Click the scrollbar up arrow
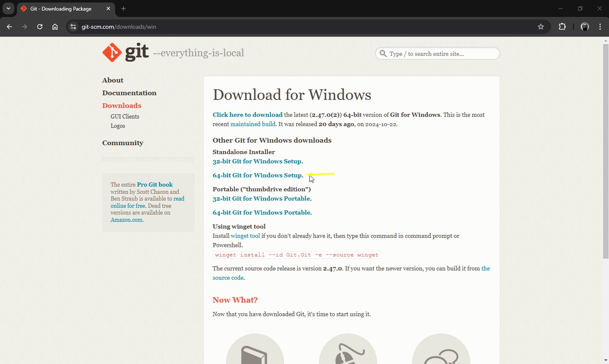Viewport: 609px width, 364px height. coord(606,41)
